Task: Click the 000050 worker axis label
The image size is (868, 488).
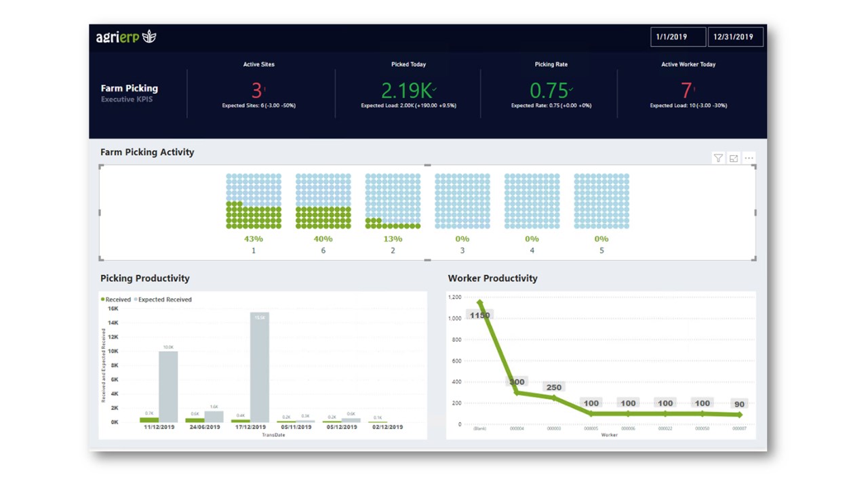Action: coord(703,428)
